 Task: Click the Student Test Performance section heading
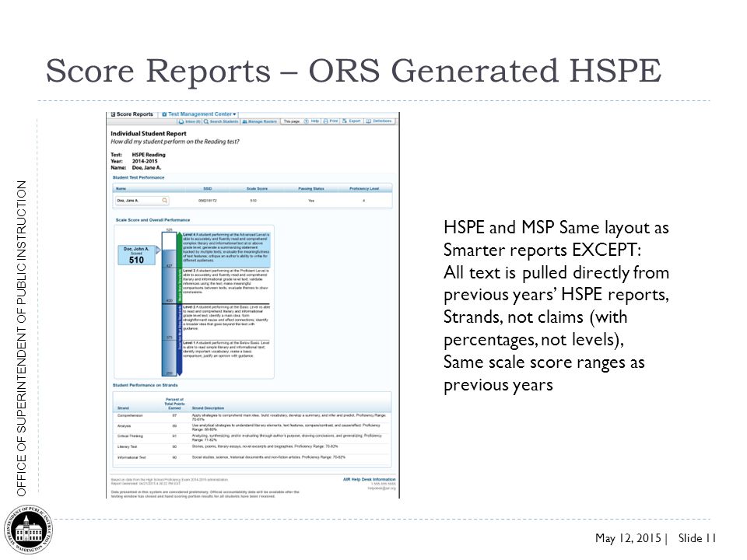(x=139, y=177)
